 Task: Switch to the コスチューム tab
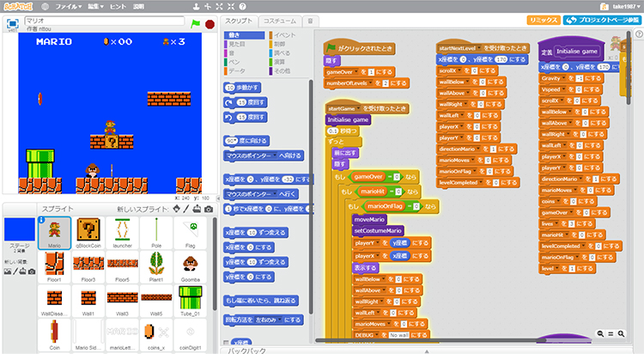(280, 20)
